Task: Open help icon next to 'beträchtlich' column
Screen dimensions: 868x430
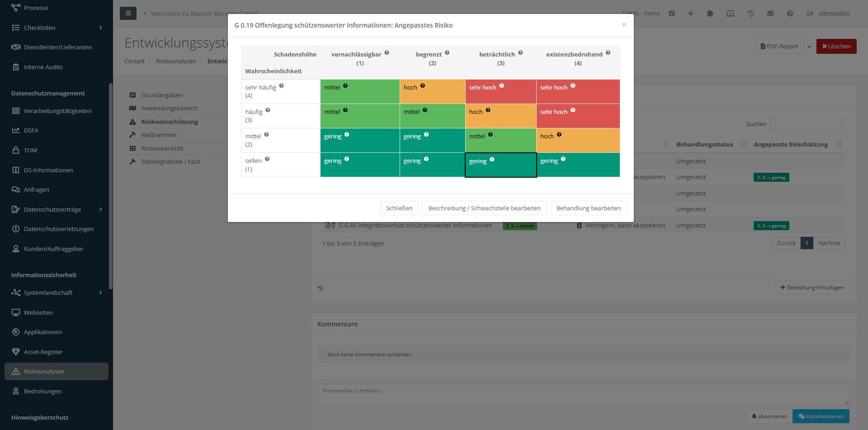Action: coord(520,53)
